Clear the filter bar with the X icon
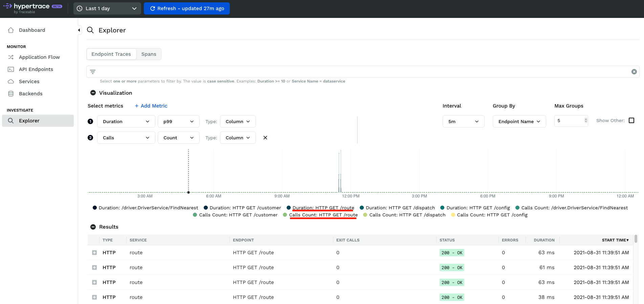 coord(634,72)
